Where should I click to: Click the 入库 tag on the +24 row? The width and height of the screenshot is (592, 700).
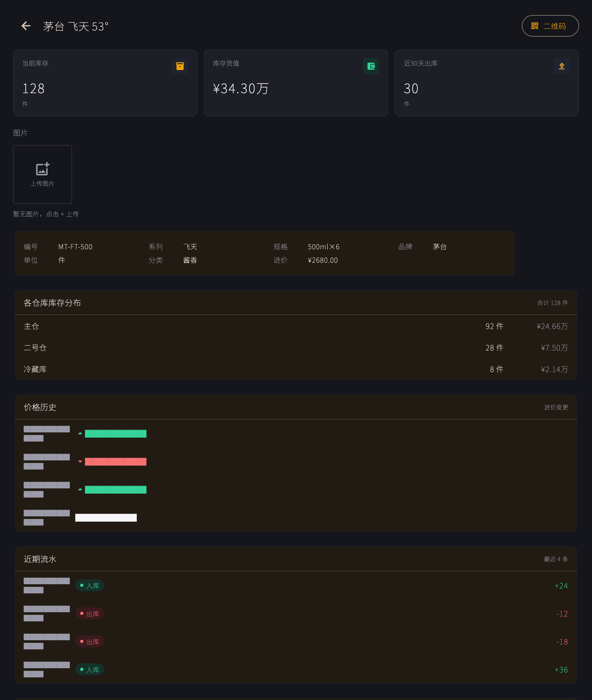click(x=90, y=586)
